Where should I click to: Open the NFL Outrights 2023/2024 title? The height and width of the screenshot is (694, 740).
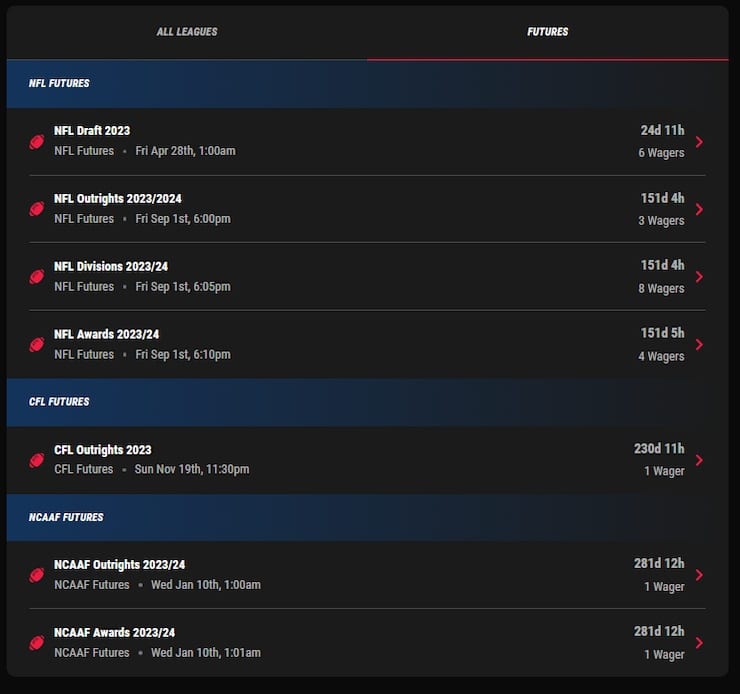[118, 199]
